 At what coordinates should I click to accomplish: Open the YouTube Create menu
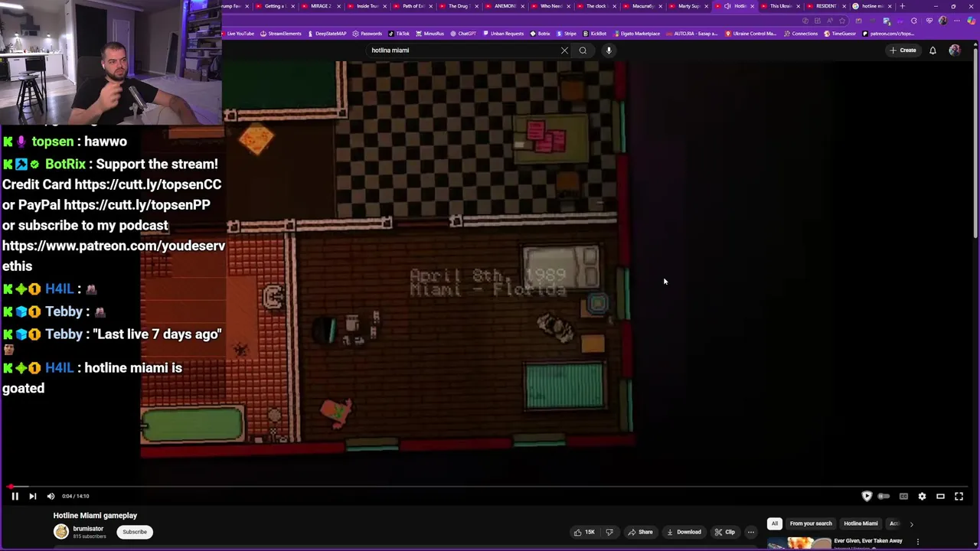tap(903, 51)
